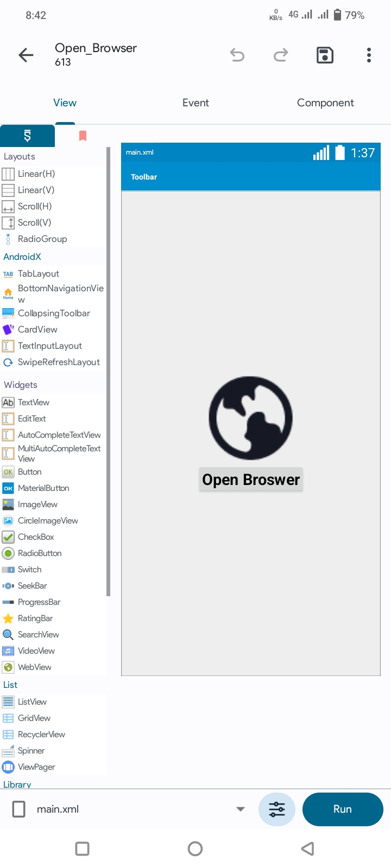Choose the ListView widget icon
Screen dimensions: 391x868
tap(8, 702)
